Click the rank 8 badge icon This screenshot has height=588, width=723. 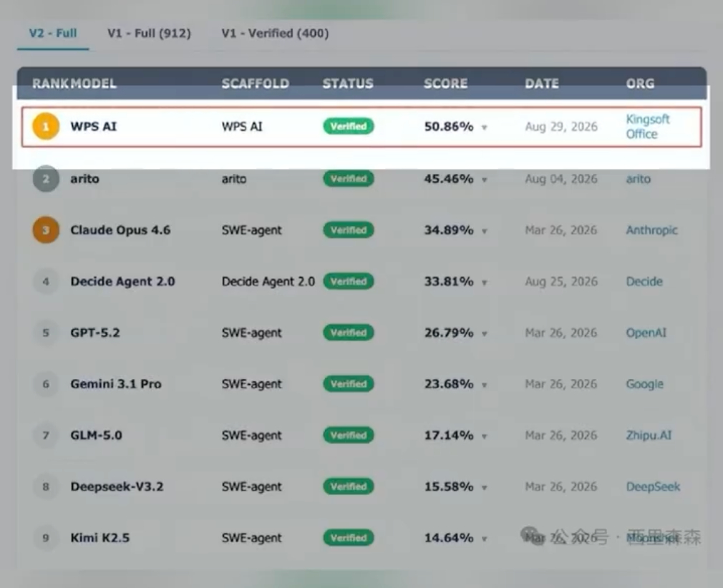(x=46, y=486)
